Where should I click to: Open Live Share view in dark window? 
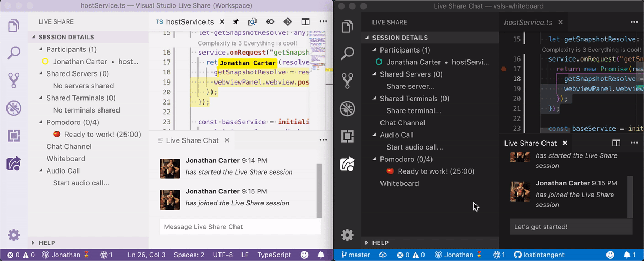[x=348, y=163]
